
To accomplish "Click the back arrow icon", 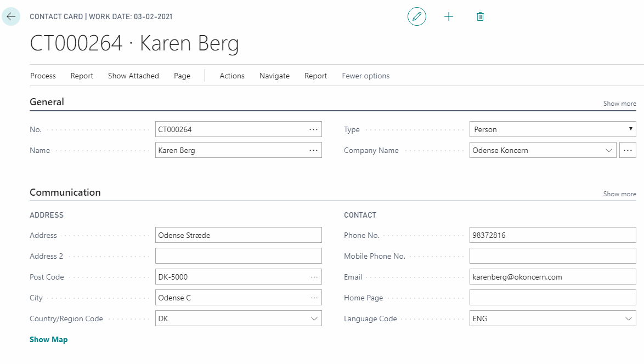I will coord(11,17).
